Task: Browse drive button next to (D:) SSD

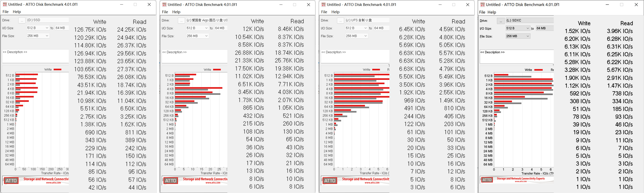Action: click(22, 20)
